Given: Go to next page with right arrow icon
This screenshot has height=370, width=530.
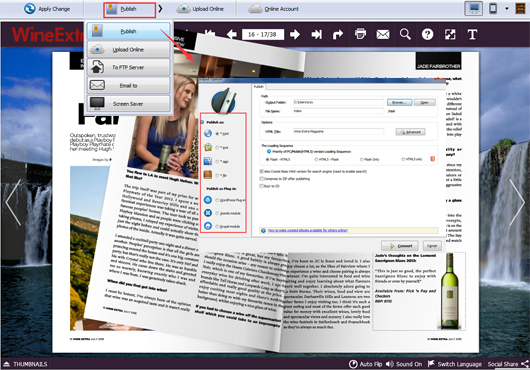Looking at the screenshot, I should (295, 34).
